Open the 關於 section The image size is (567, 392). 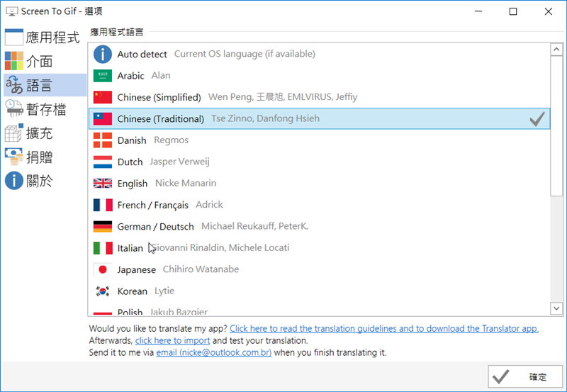(x=45, y=181)
